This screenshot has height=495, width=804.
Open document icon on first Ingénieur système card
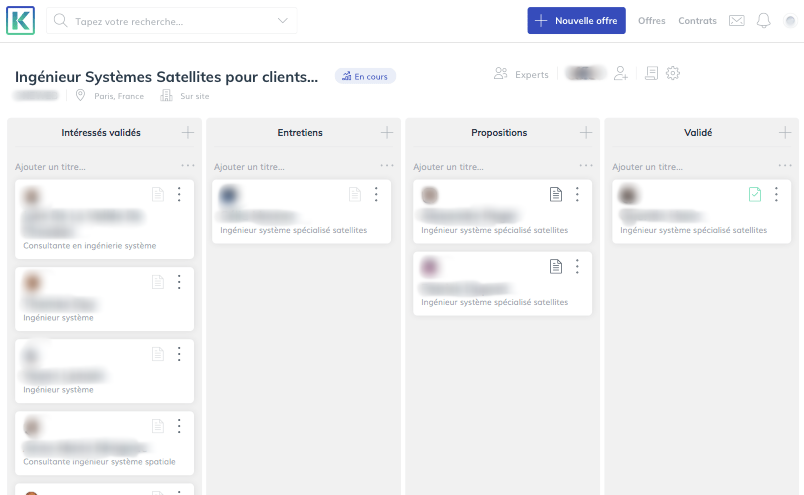click(x=158, y=282)
